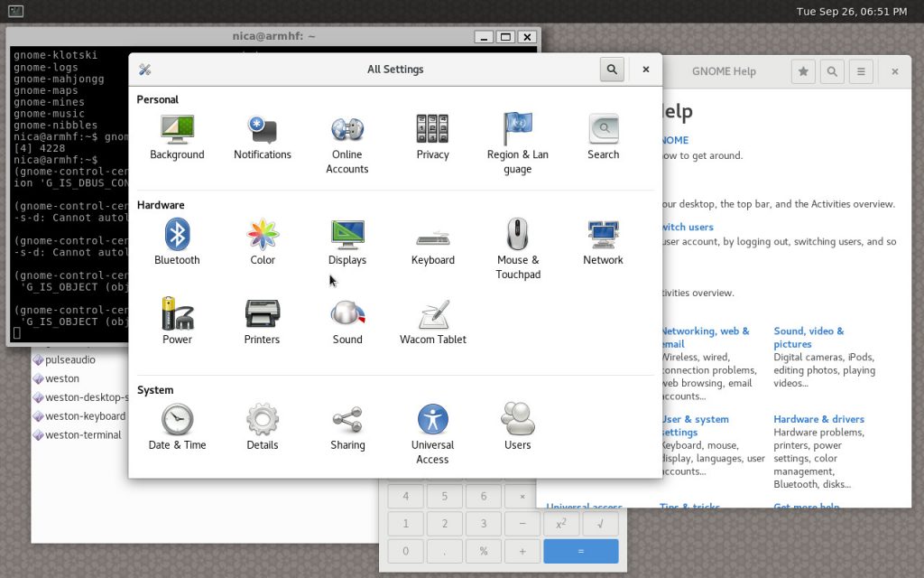Close the GNOME Help window
This screenshot has height=578, width=924.
(x=894, y=71)
